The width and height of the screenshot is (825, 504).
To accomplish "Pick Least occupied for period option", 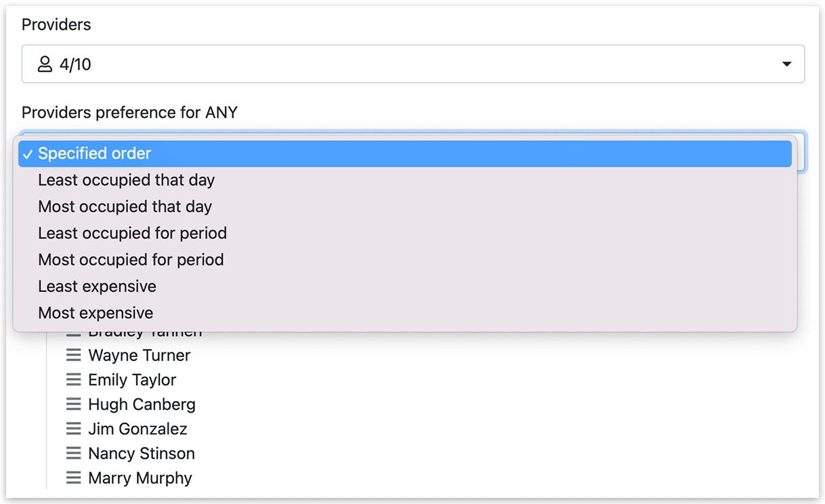I will (x=405, y=233).
